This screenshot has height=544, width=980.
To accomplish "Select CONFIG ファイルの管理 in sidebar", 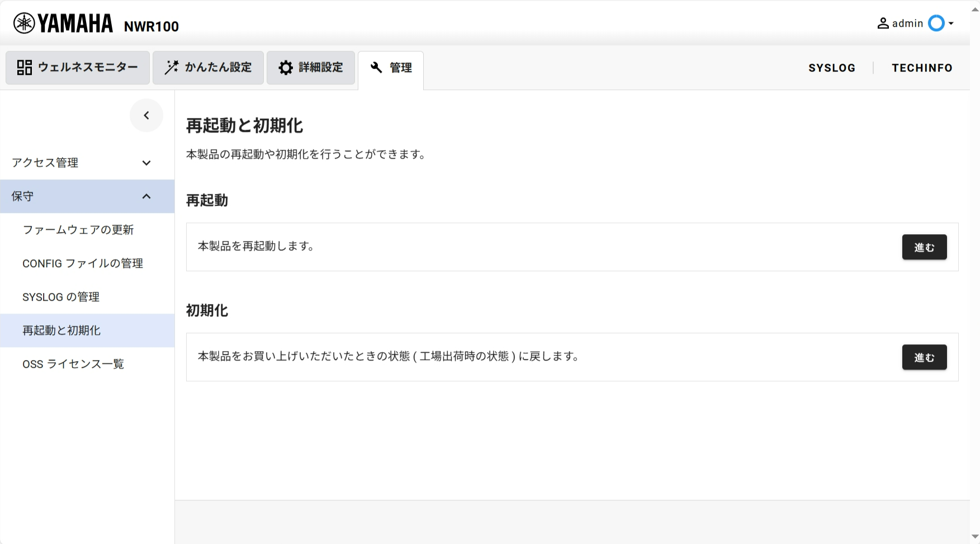I will (x=83, y=263).
